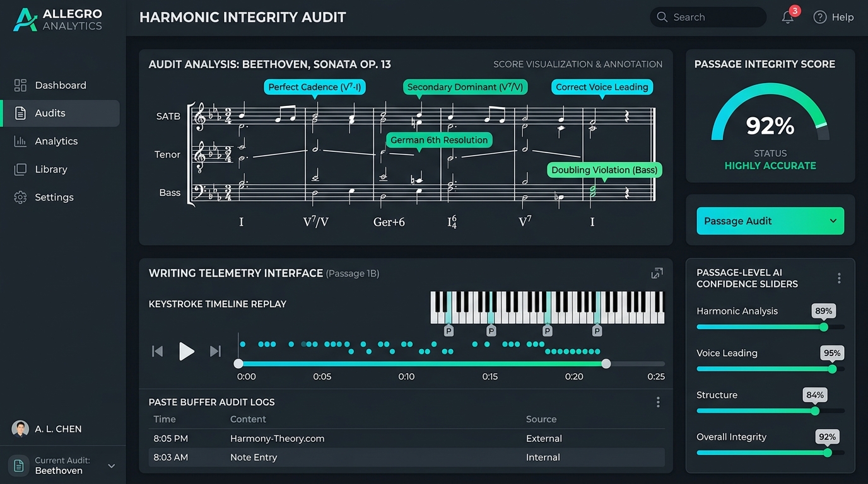Click the Allegro Analytics logo icon
This screenshot has height=484, width=868.
point(25,19)
